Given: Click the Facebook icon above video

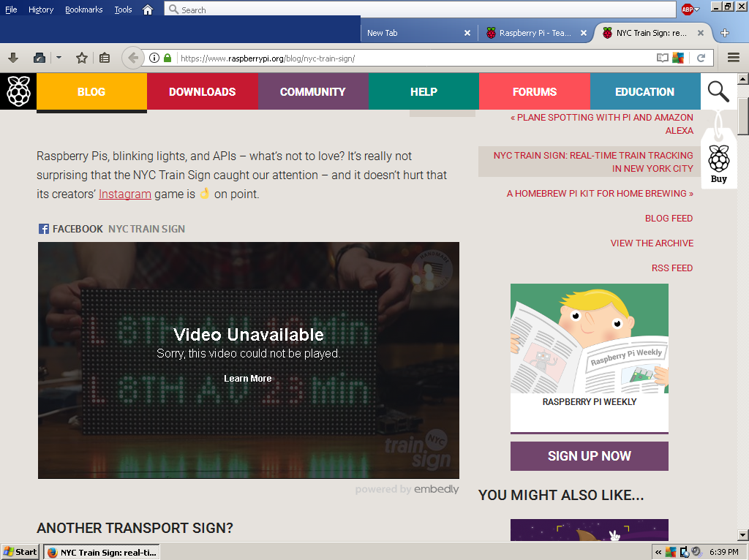Looking at the screenshot, I should point(43,229).
